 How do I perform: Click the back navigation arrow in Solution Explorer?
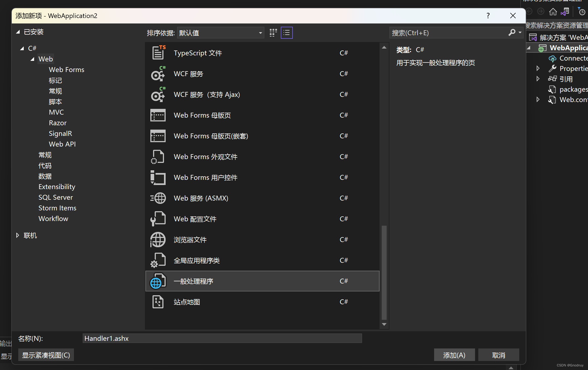pyautogui.click(x=529, y=11)
